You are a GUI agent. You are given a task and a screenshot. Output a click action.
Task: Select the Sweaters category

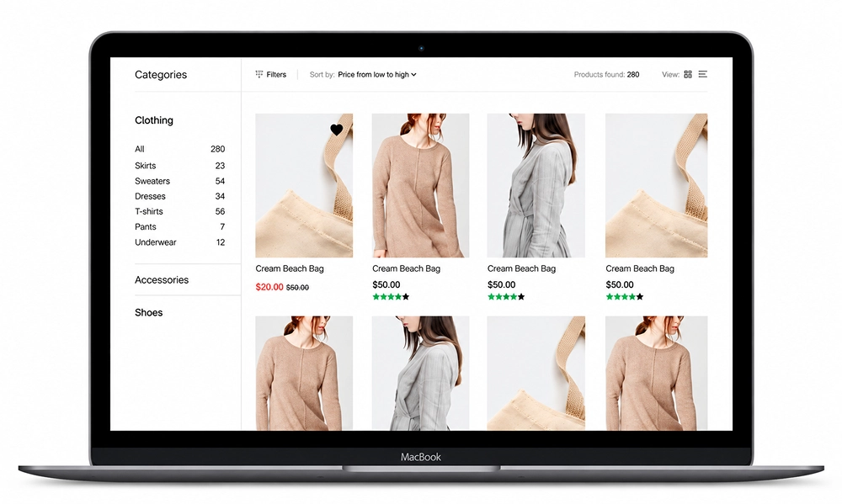pos(152,181)
